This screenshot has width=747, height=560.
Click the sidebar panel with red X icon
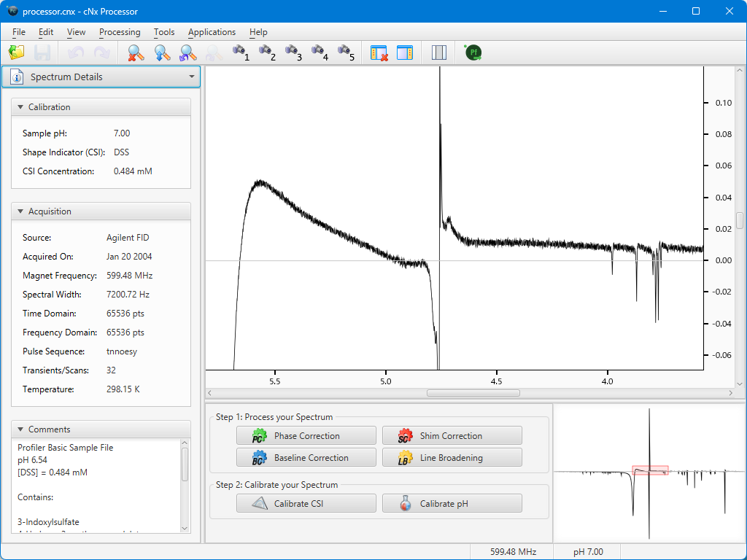(x=379, y=52)
